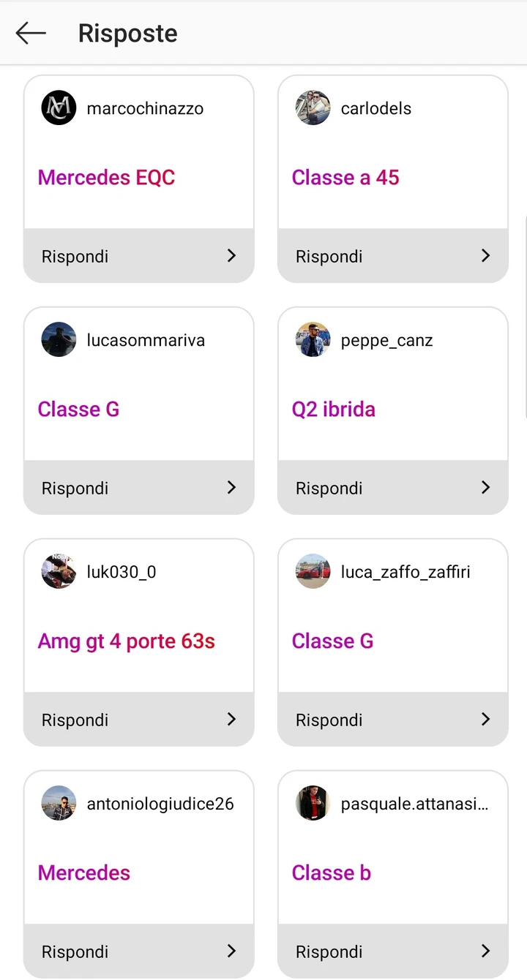View lucasommariva's avatar
The width and height of the screenshot is (527, 980).
tap(59, 340)
